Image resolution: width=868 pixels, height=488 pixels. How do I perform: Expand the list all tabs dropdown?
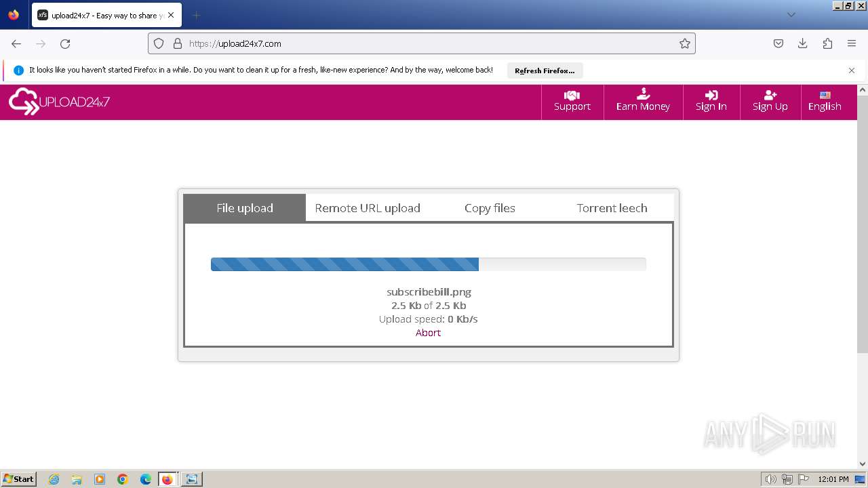tap(791, 15)
